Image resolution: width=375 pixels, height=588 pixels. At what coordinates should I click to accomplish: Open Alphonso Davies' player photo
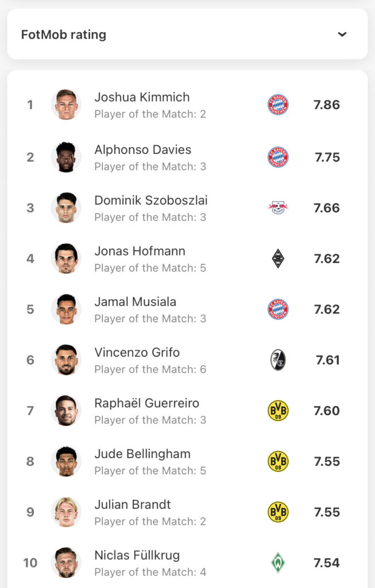[x=66, y=157]
